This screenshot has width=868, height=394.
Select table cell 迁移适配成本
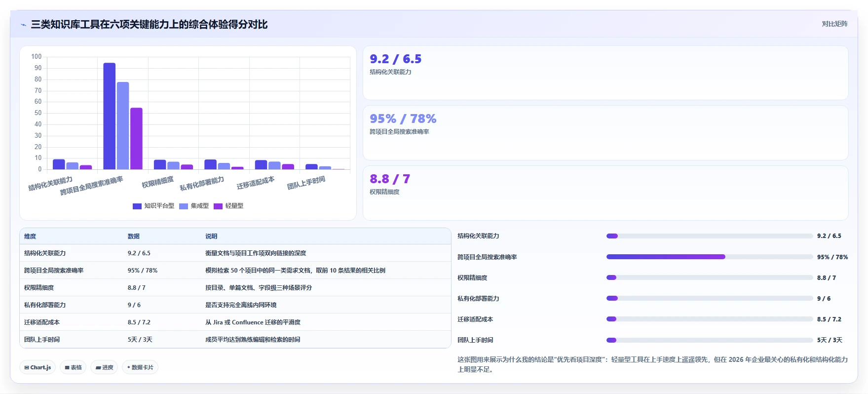point(42,322)
